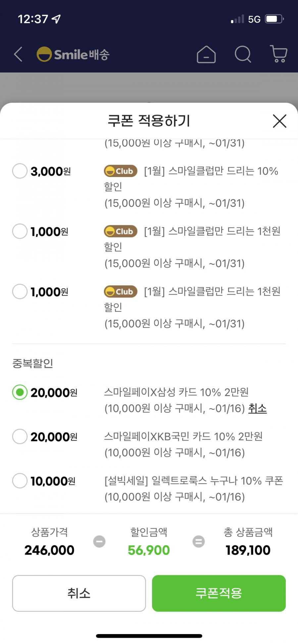
Task: Select the 3,000원 Club 10% coupon radio
Action: (x=20, y=171)
